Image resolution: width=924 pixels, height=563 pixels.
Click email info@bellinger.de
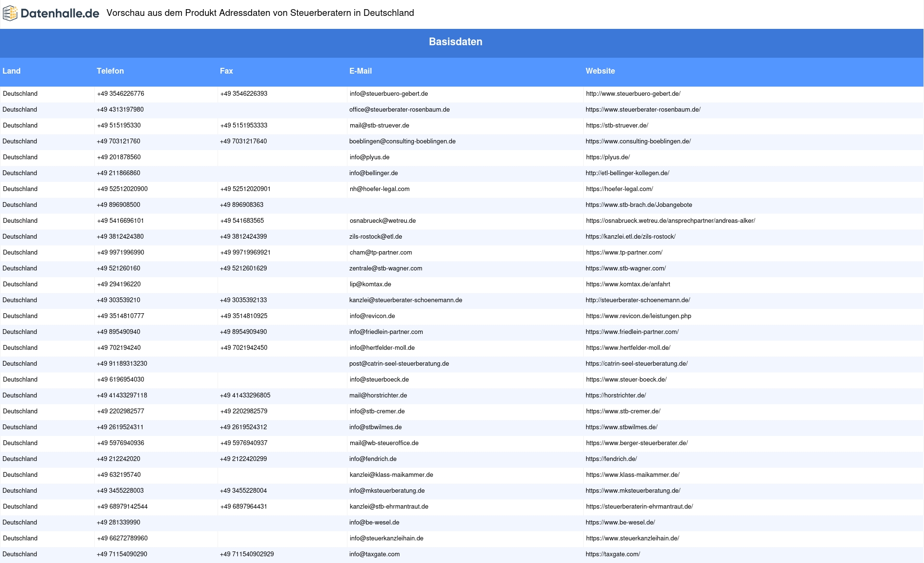[x=373, y=173]
